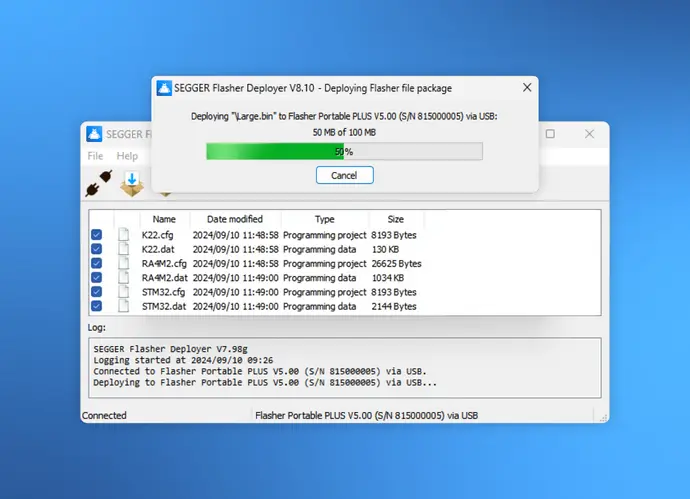Click the file icon beside K22.dat

click(124, 249)
